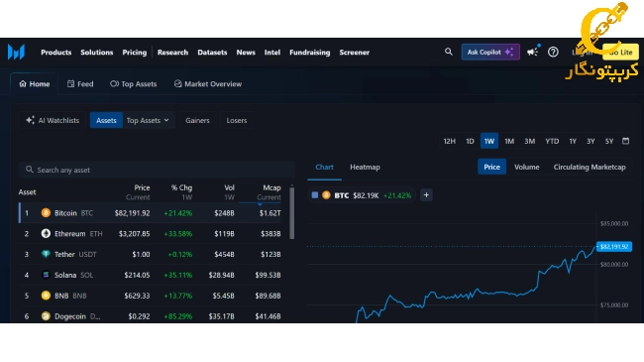Open announcements megaphone icon
The height and width of the screenshot is (362, 644).
point(533,52)
